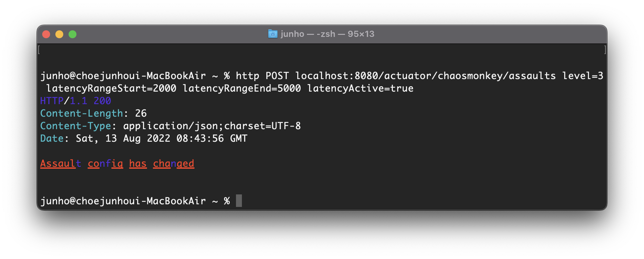644x259 pixels.
Task: Minimize the terminal using the yellow button
Action: (x=59, y=34)
